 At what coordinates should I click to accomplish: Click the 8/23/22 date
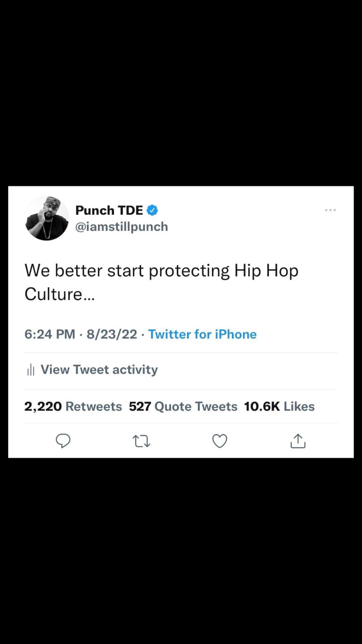[x=112, y=334]
